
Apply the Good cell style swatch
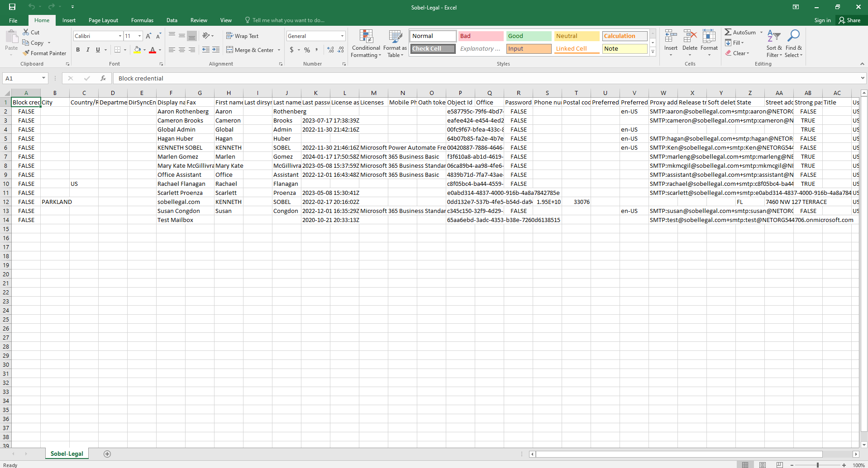tap(529, 36)
